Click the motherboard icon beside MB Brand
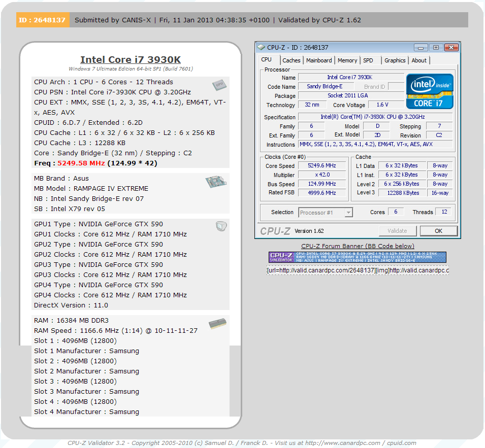485x448 pixels. coord(216,182)
